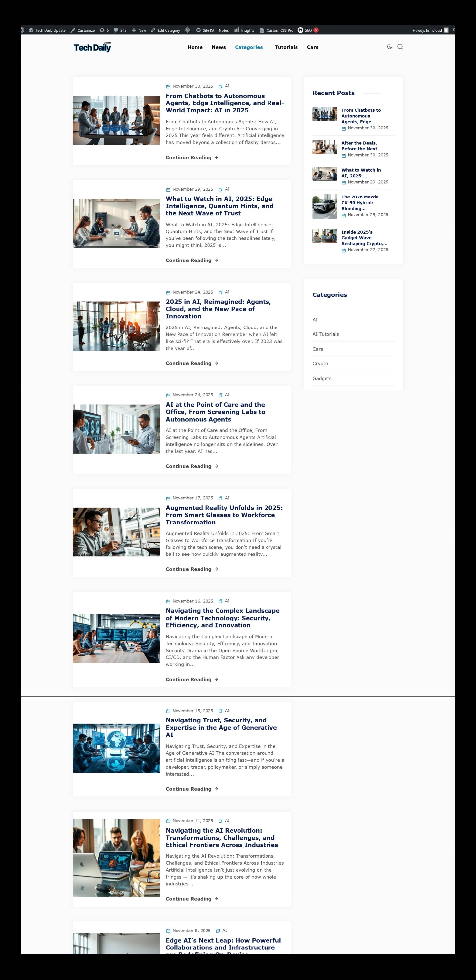Open the New content menu
Viewport: 476px width, 980px height.
[x=139, y=30]
